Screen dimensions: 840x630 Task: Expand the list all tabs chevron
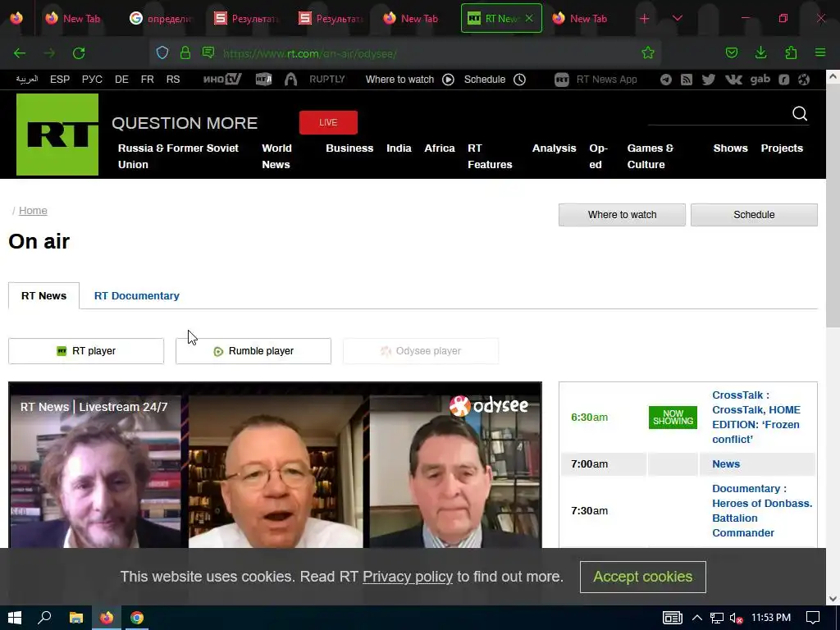677,18
